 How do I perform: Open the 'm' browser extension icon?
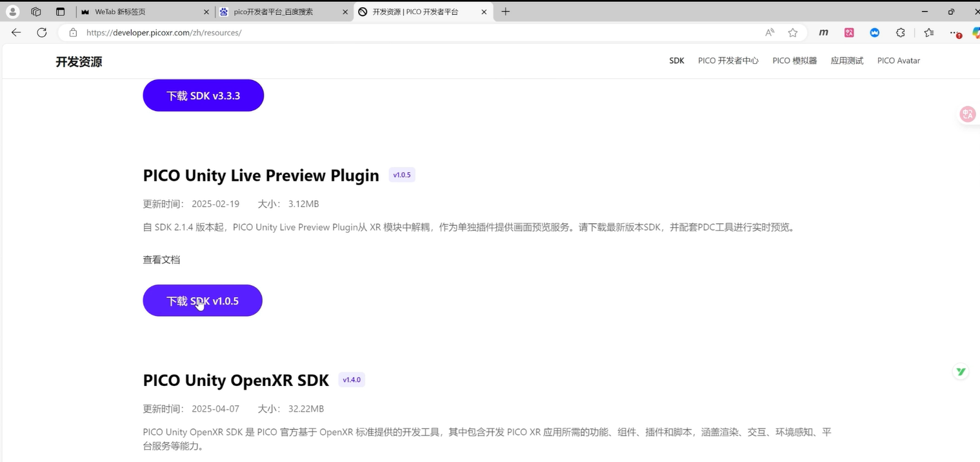(x=823, y=32)
